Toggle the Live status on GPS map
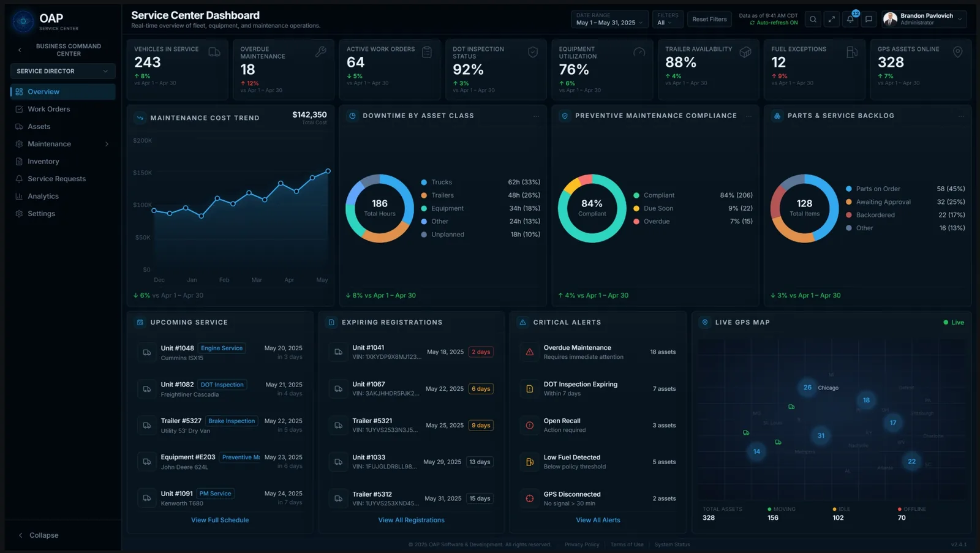Screen dimensions: 980x553 (x=954, y=322)
